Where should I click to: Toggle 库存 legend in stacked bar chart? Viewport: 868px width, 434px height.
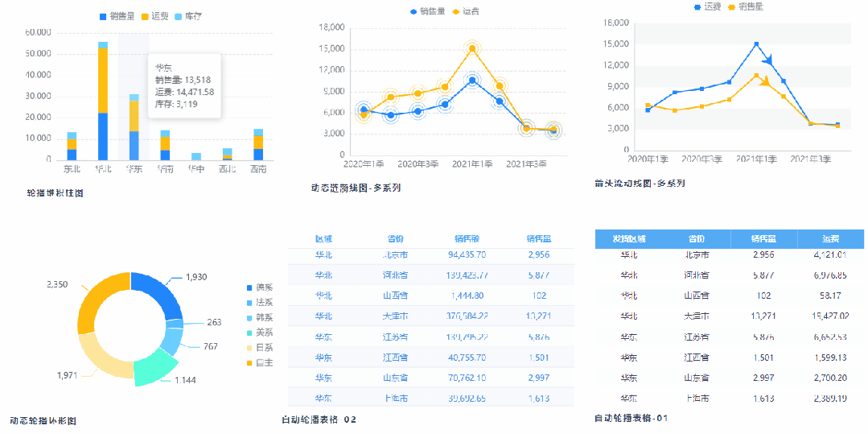click(x=187, y=17)
